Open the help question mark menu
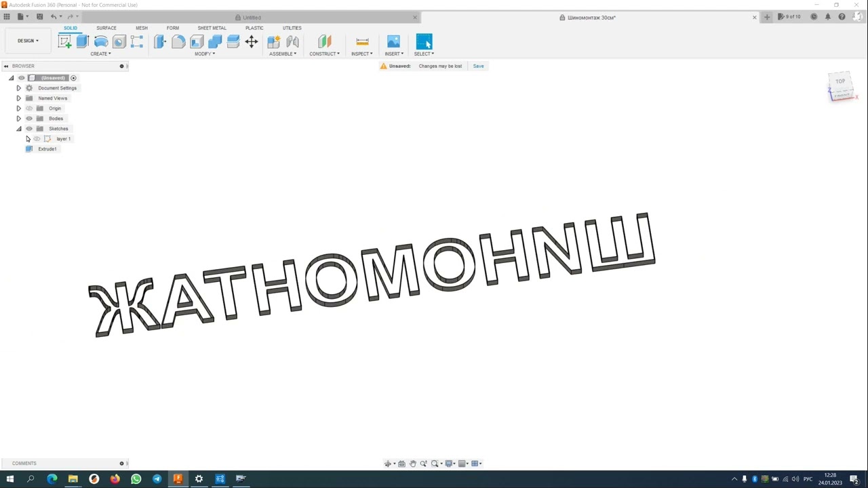Screen dimensions: 868x488 coord(842,17)
